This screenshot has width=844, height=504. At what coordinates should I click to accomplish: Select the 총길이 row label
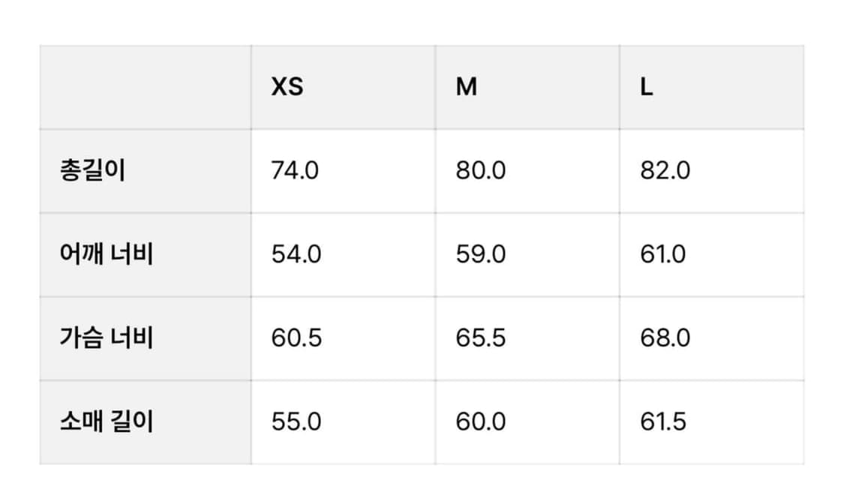[x=92, y=171]
